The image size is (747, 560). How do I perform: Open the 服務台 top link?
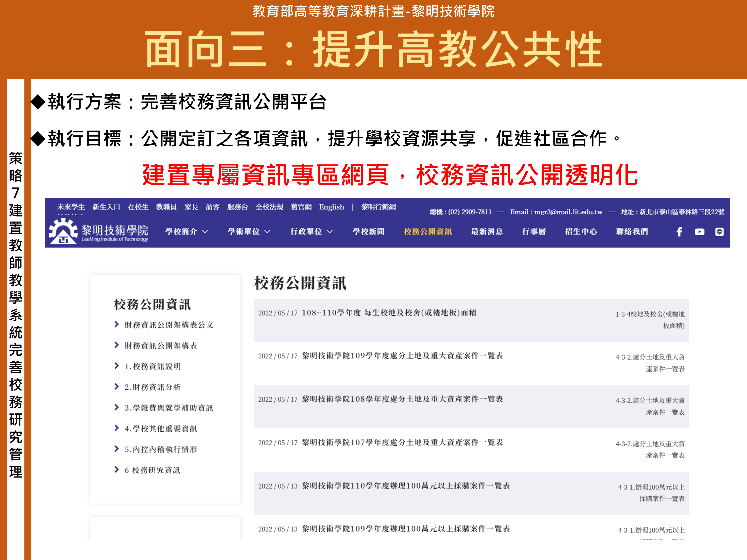[237, 207]
